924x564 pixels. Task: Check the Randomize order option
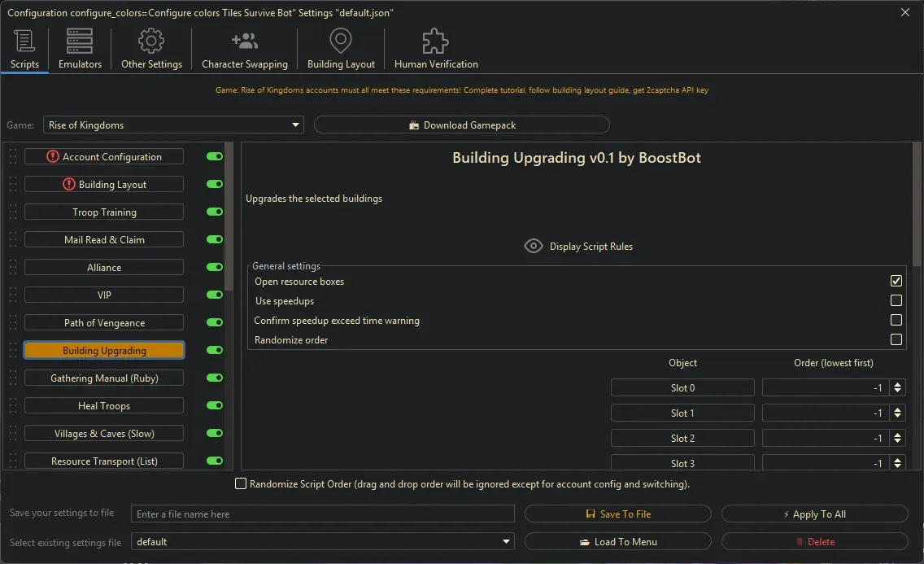pos(896,339)
